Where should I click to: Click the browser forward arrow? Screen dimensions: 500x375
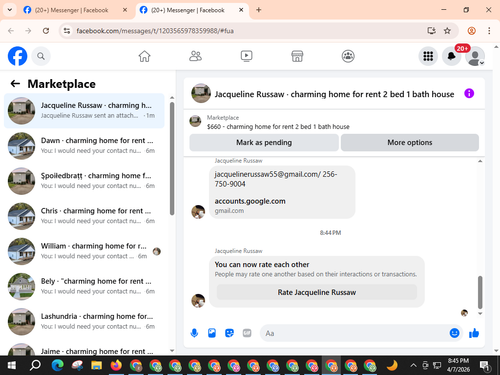28,31
